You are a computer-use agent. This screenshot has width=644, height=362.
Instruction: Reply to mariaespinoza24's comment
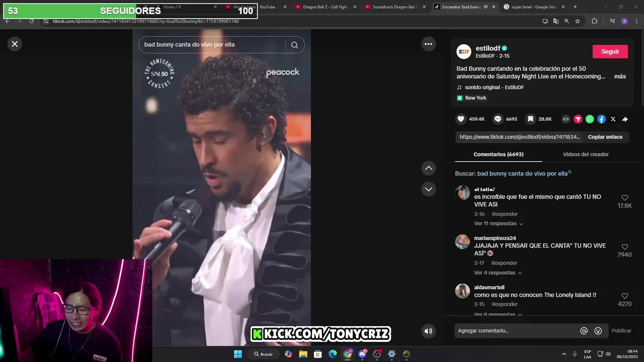click(504, 263)
